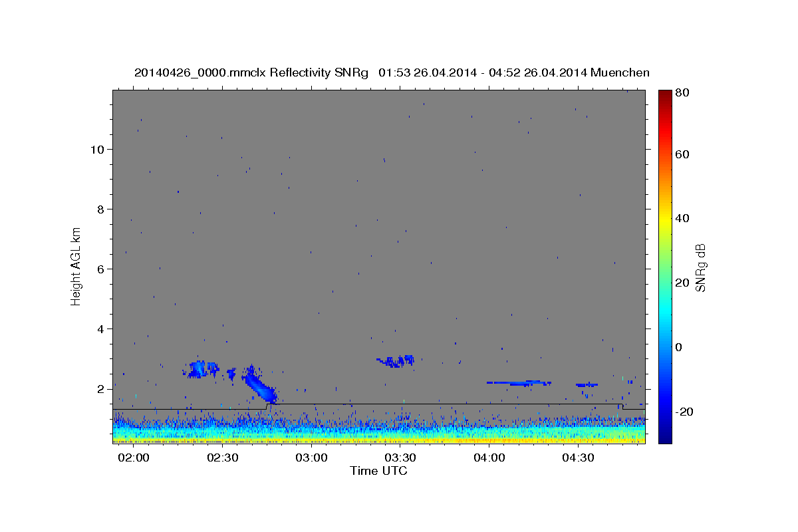Click the '04:30' time tick label
The image size is (798, 532).
[579, 458]
